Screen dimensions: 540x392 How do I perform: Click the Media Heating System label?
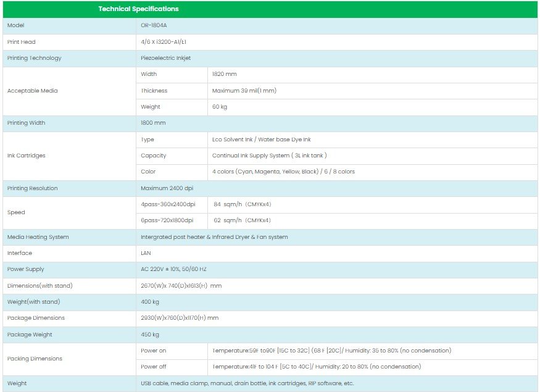tap(38, 237)
